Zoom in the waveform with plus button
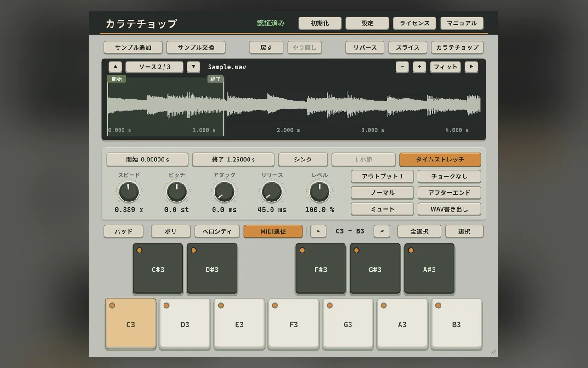588x368 pixels. (x=419, y=67)
